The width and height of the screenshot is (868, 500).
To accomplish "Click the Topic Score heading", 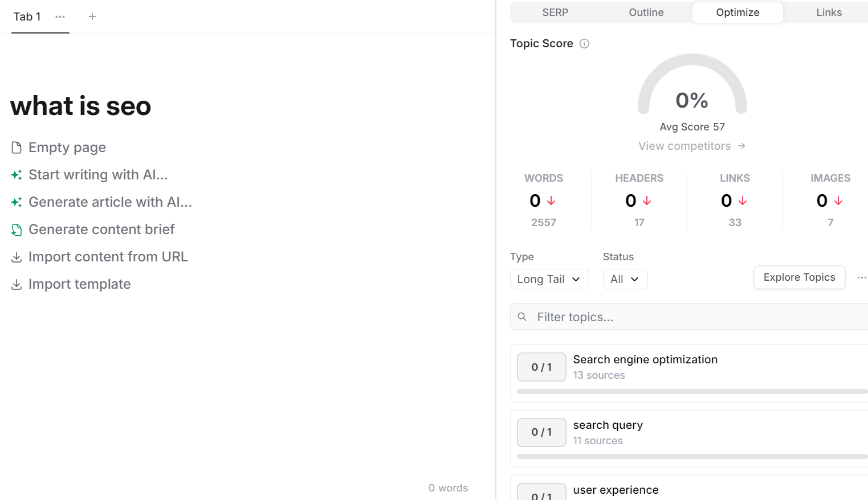I will coord(541,44).
